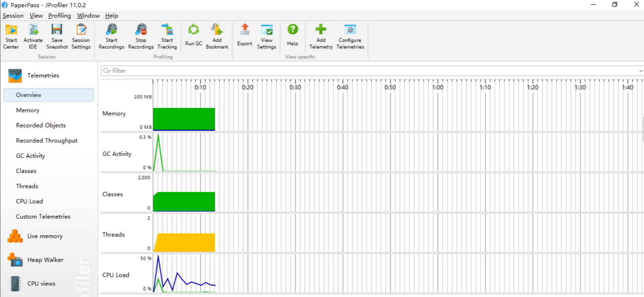Click the Threads telemetry row label
644x297 pixels.
coord(113,235)
